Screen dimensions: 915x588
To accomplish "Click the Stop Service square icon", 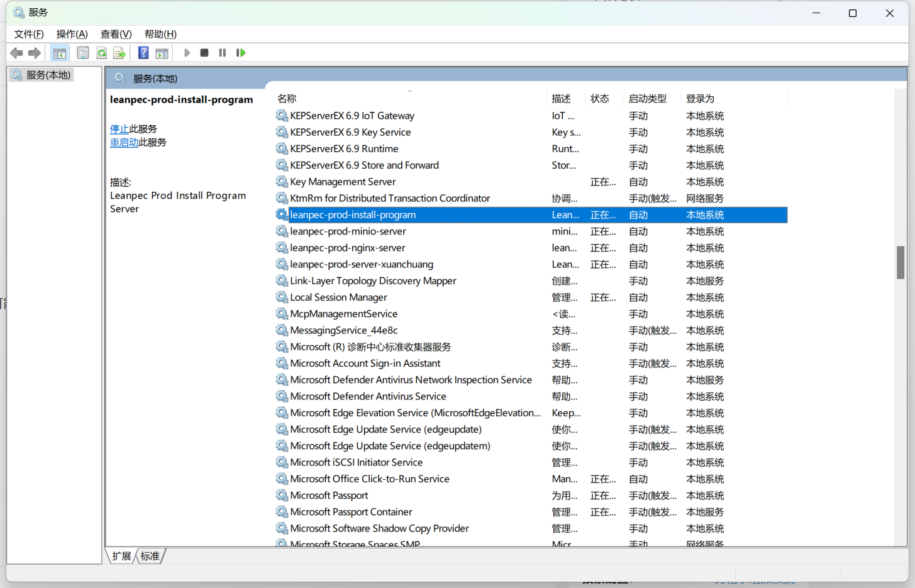I will 204,53.
